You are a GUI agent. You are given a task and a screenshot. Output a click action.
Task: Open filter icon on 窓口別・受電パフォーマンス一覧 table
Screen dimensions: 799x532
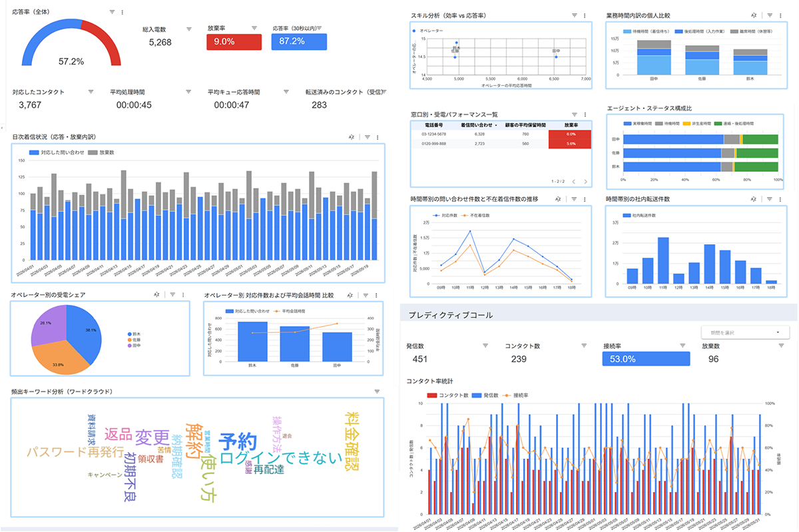pyautogui.click(x=574, y=115)
